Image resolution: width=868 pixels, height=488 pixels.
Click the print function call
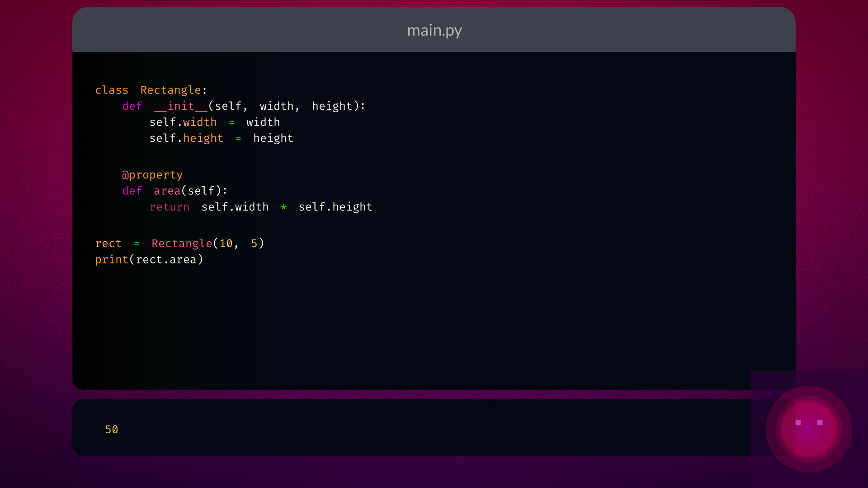pyautogui.click(x=112, y=260)
